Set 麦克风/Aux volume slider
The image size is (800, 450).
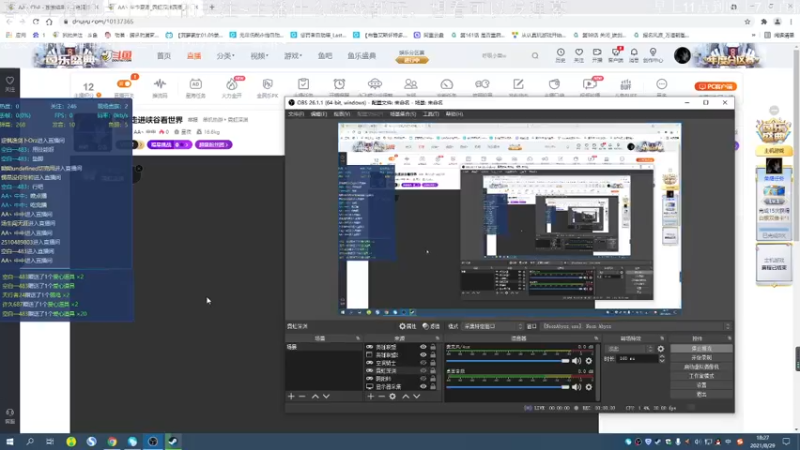[x=508, y=361]
